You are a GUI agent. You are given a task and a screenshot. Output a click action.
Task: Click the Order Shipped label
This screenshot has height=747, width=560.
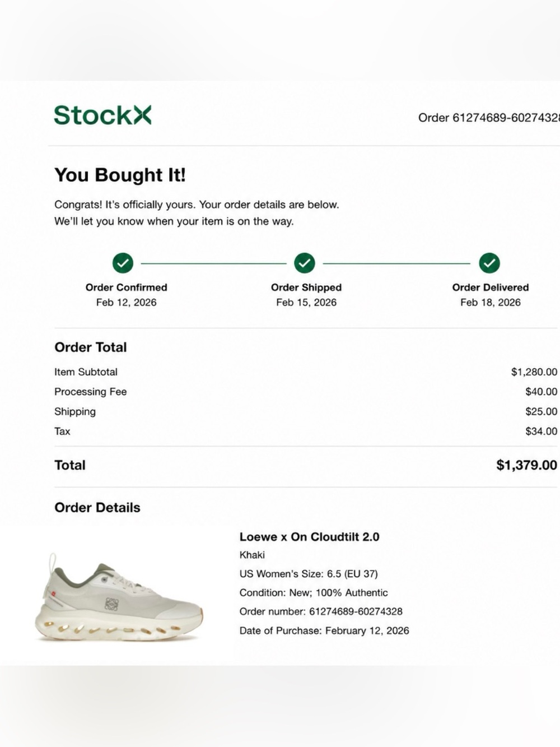tap(306, 287)
